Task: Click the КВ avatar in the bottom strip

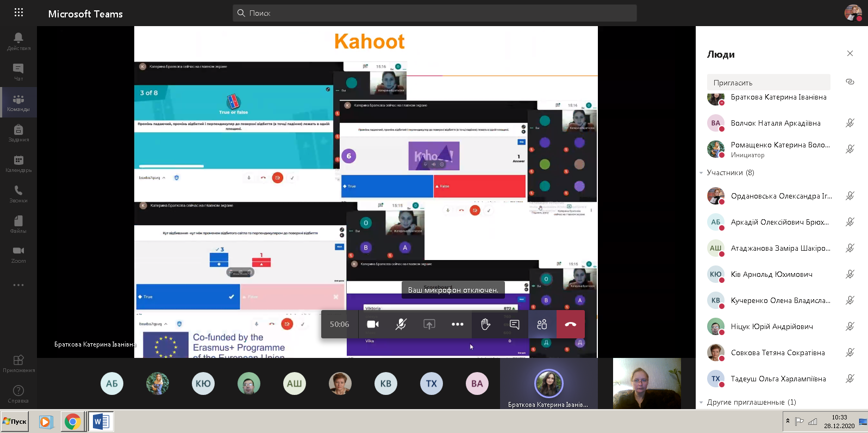Action: (386, 383)
